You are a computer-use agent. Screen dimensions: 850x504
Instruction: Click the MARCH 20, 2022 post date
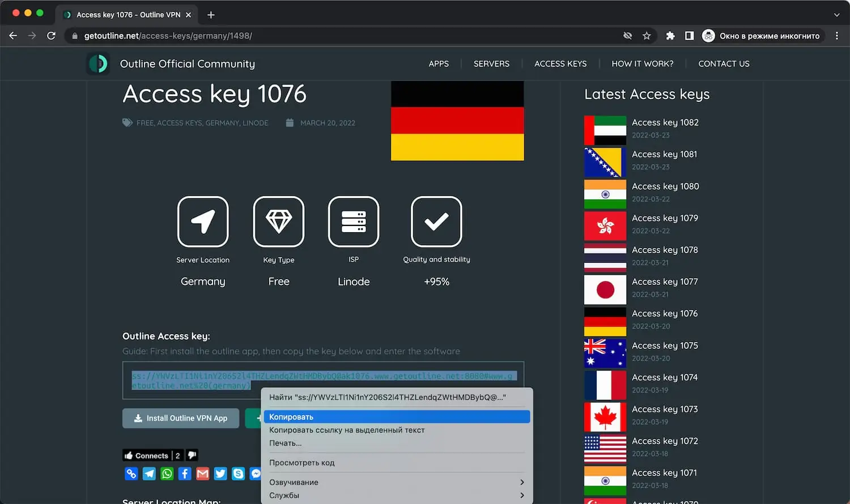tap(328, 123)
